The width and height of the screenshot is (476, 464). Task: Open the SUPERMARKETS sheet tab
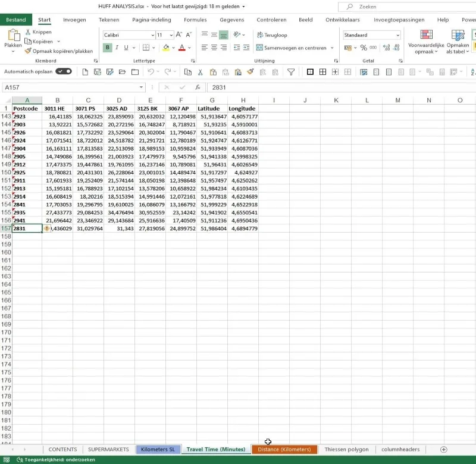108,449
